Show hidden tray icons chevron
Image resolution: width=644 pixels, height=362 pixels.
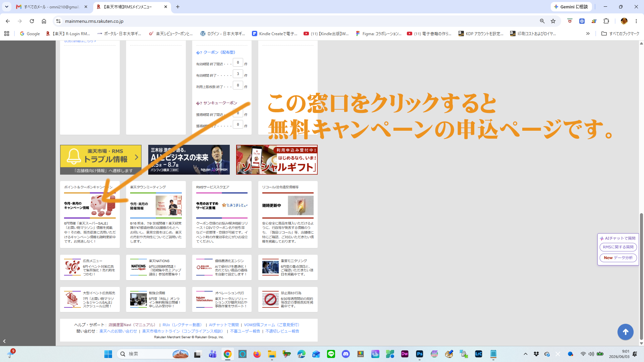(526, 354)
